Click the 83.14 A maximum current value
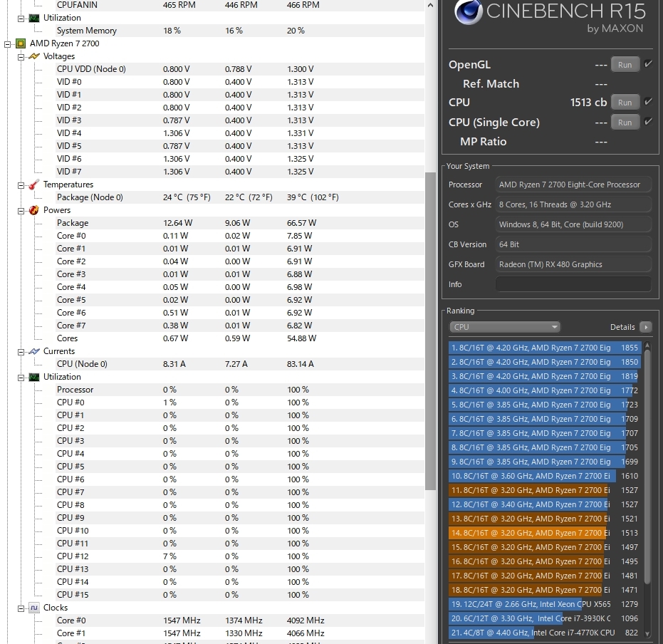Viewport: 663px width, 644px height. [301, 364]
